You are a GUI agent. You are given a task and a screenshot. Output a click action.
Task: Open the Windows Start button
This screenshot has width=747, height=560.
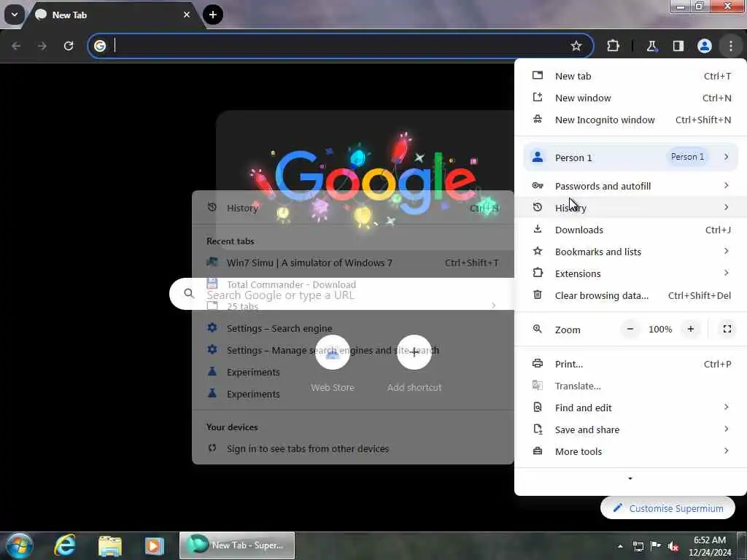18,545
